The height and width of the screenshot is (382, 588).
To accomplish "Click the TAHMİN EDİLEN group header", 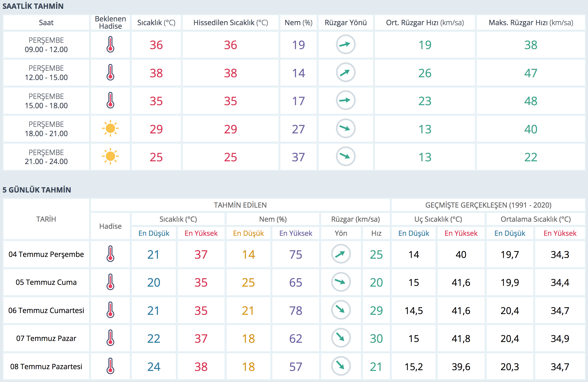I will 240,205.
